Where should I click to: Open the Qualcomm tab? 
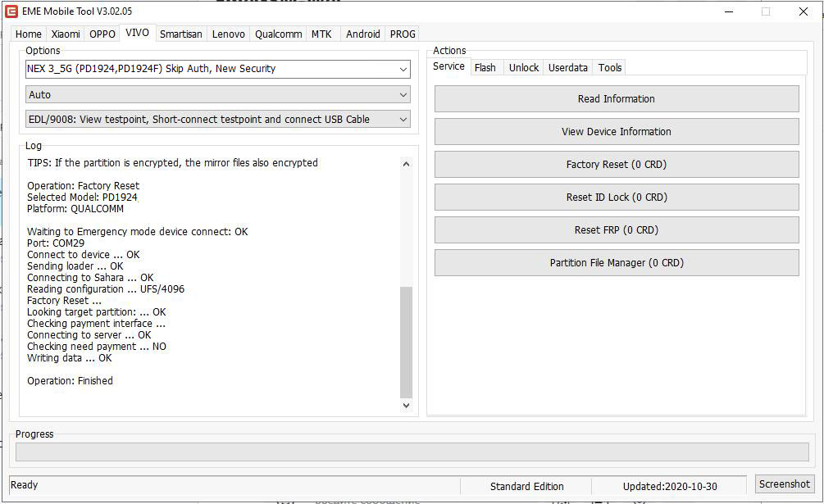[279, 34]
